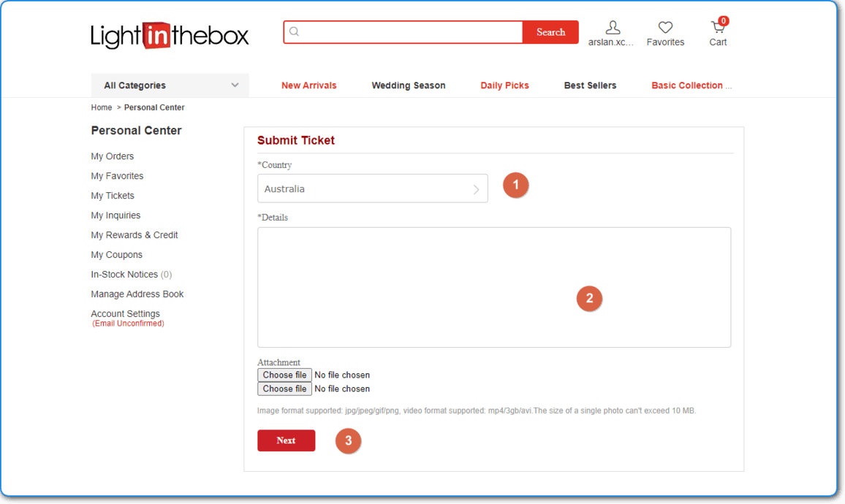
Task: Navigate to Wedding Season
Action: pos(408,85)
